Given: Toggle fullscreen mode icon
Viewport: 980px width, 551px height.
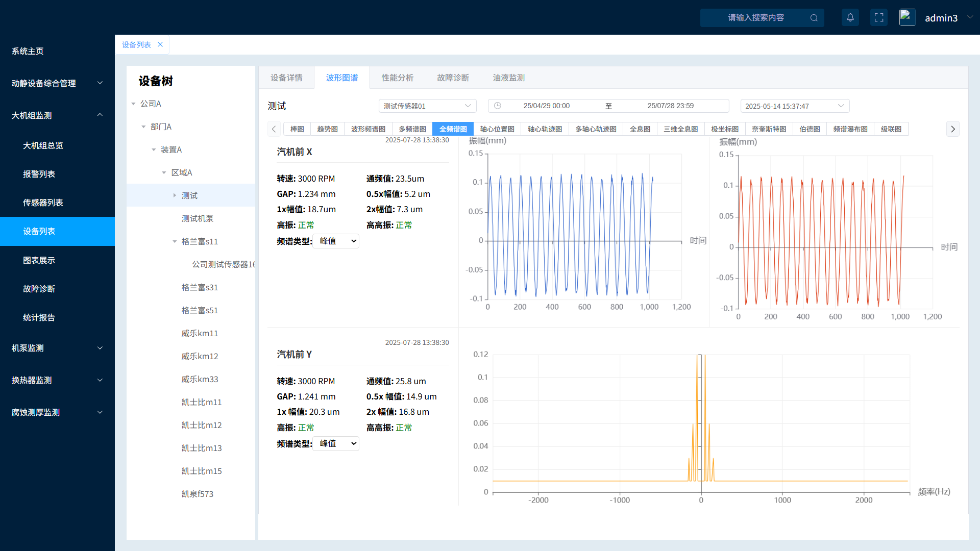Looking at the screenshot, I should pyautogui.click(x=879, y=18).
